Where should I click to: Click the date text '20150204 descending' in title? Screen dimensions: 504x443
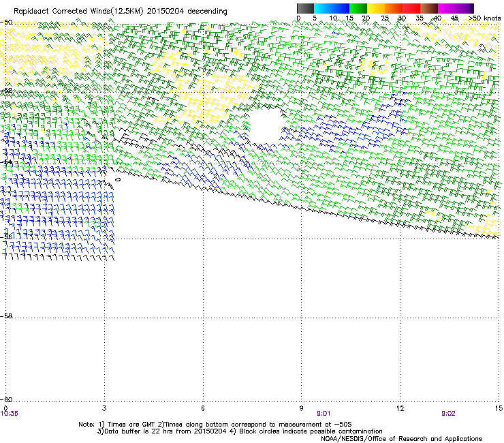click(x=187, y=12)
